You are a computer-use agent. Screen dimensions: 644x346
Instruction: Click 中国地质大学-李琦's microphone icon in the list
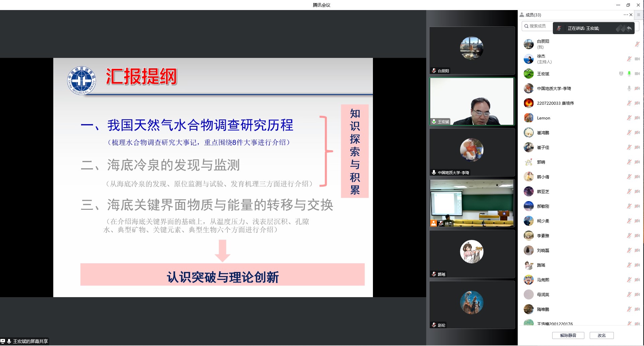tap(629, 88)
